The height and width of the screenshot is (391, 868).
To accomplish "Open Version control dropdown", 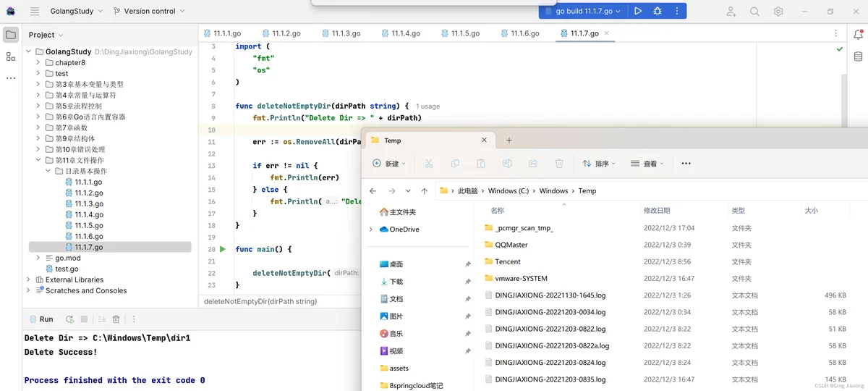I will [149, 12].
